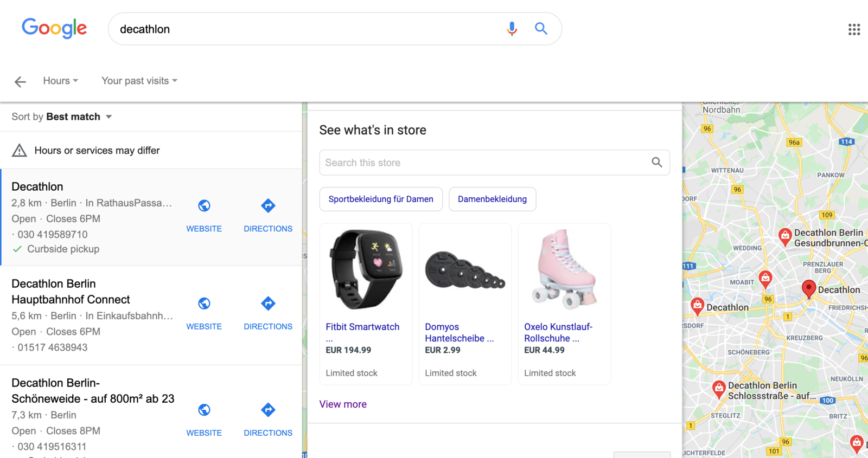This screenshot has height=458, width=868.
Task: Open website globe for Decathlon Berlin-Schöneweide
Action: point(204,410)
